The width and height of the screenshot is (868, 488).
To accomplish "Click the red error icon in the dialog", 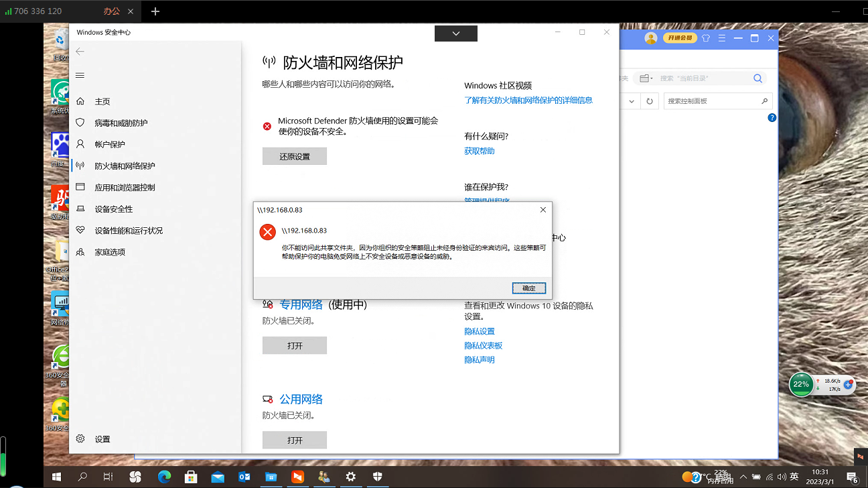I will 267,233.
